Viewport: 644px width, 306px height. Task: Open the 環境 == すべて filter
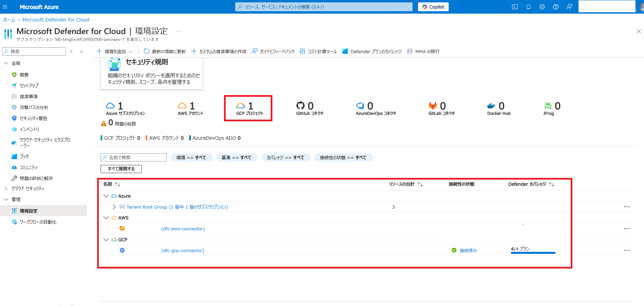(191, 157)
